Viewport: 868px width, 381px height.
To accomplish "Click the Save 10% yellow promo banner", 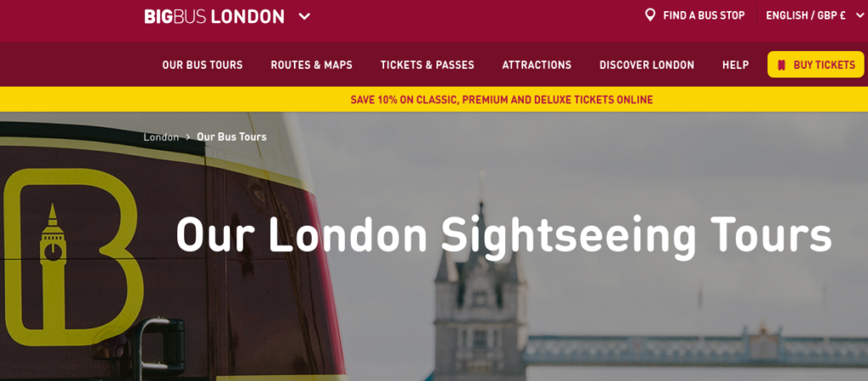I will [x=434, y=99].
